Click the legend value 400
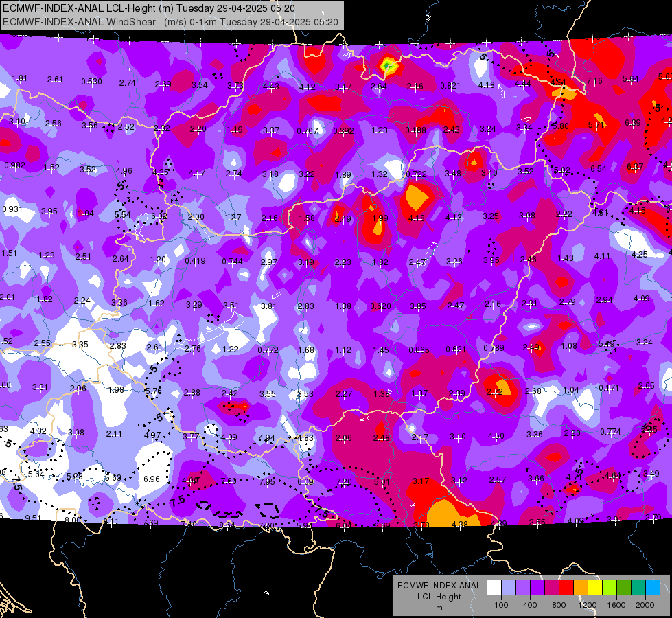The image size is (672, 618). 530,605
